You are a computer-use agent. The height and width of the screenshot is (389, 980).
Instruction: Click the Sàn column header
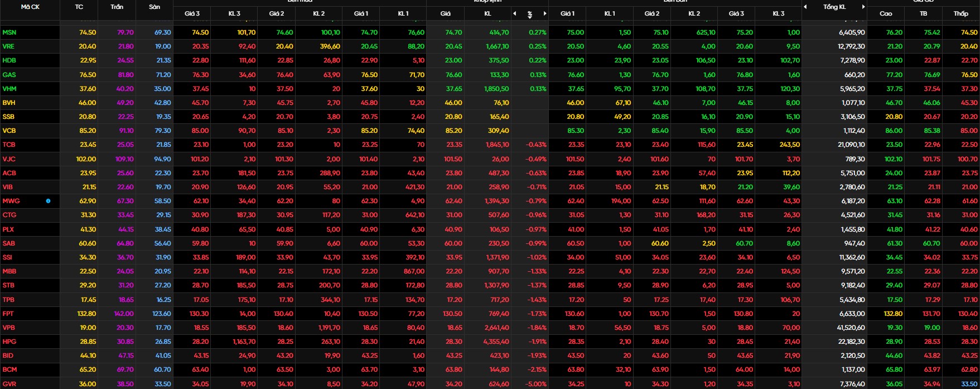point(155,7)
